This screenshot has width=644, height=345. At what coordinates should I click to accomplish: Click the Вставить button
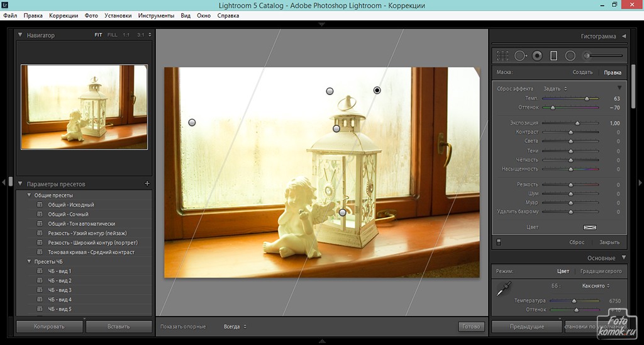(x=119, y=327)
